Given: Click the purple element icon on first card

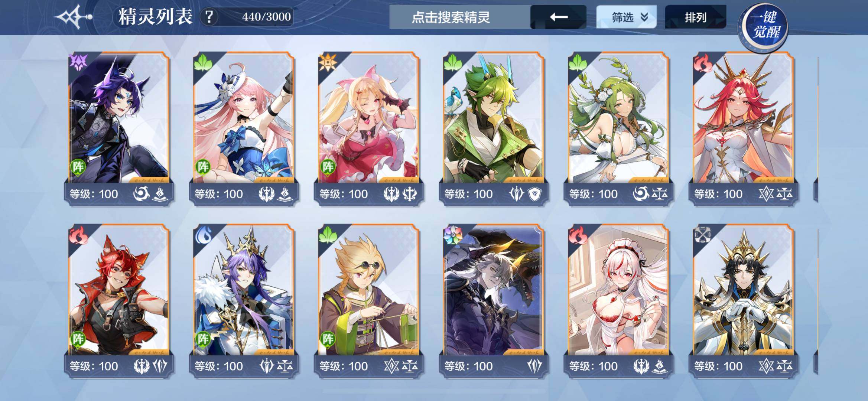Looking at the screenshot, I should click(x=78, y=62).
